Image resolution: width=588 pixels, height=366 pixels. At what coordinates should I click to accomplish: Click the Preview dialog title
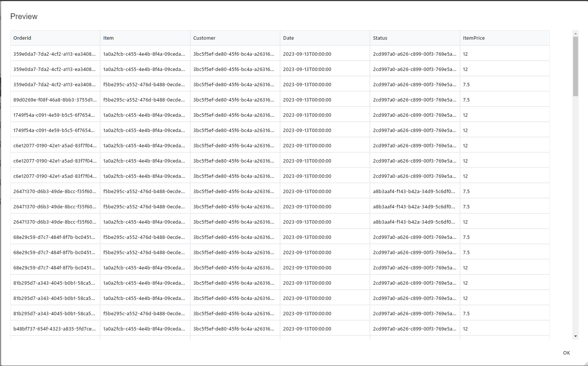(24, 16)
